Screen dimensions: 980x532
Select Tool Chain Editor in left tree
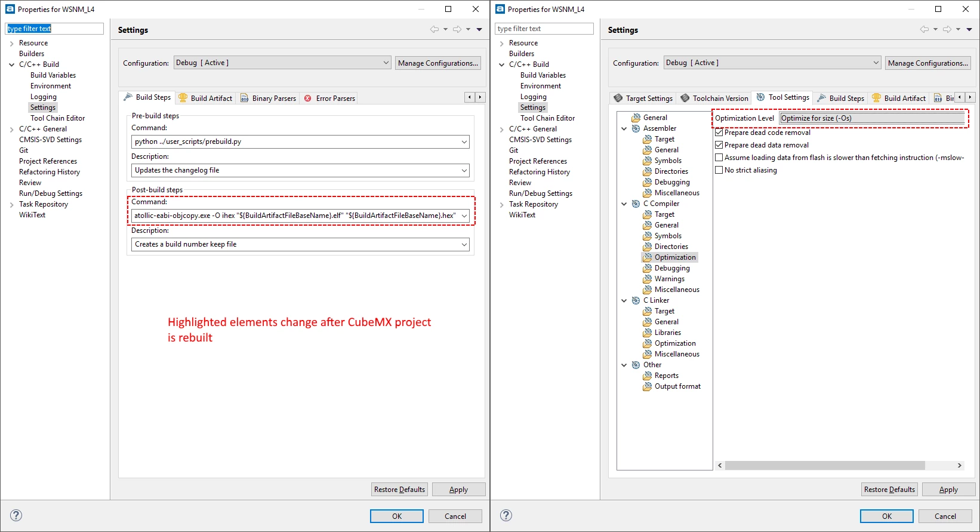pos(57,118)
